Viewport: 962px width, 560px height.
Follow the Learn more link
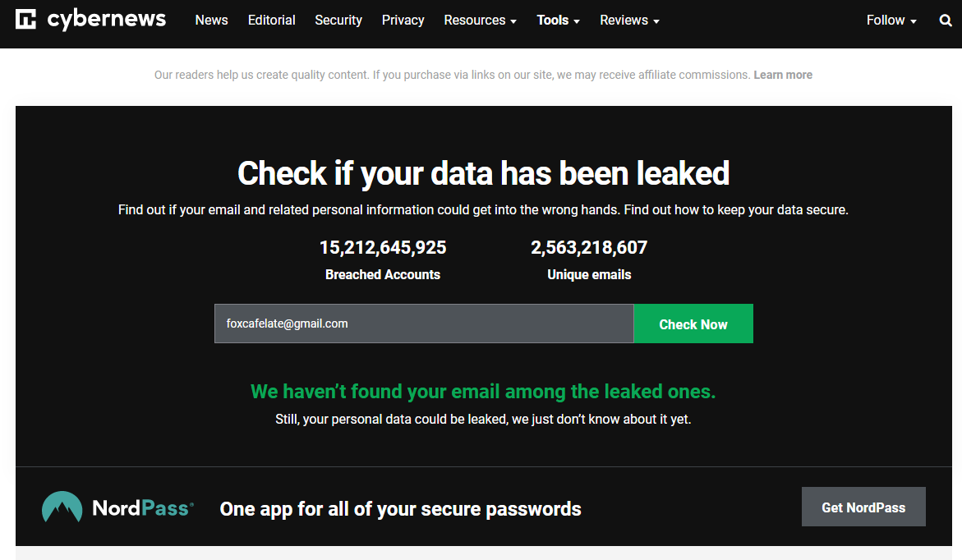pyautogui.click(x=783, y=75)
